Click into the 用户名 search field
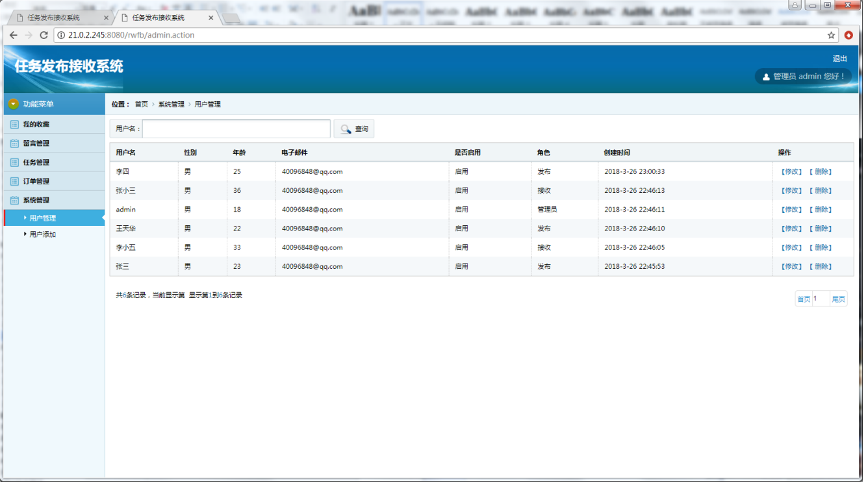The width and height of the screenshot is (868, 483). (x=236, y=129)
